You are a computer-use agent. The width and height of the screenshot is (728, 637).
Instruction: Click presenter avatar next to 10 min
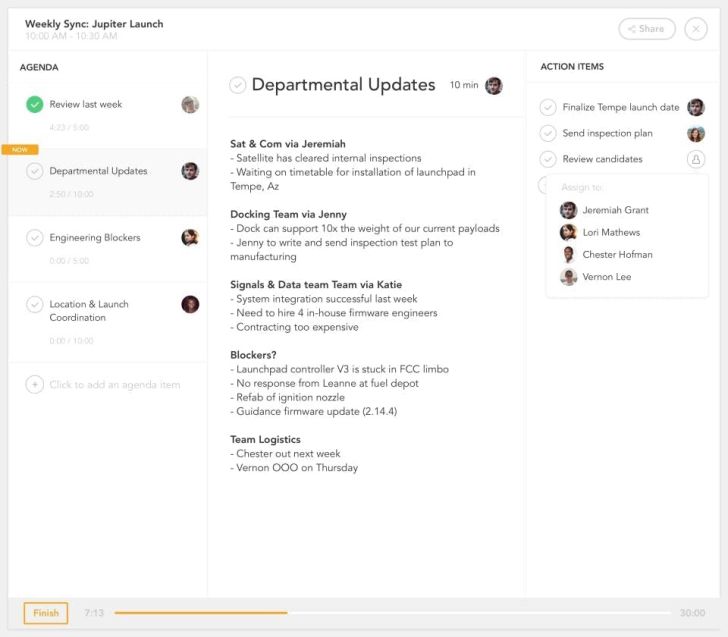[x=494, y=85]
